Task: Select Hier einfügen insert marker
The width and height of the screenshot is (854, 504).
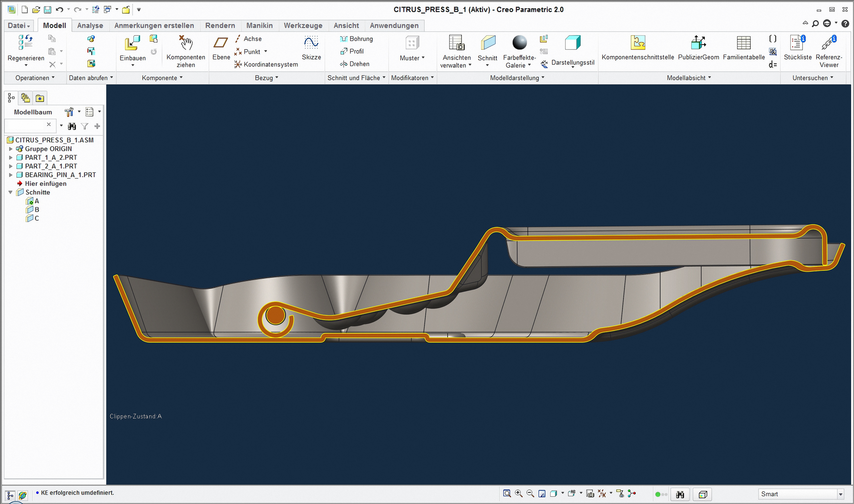Action: [42, 184]
